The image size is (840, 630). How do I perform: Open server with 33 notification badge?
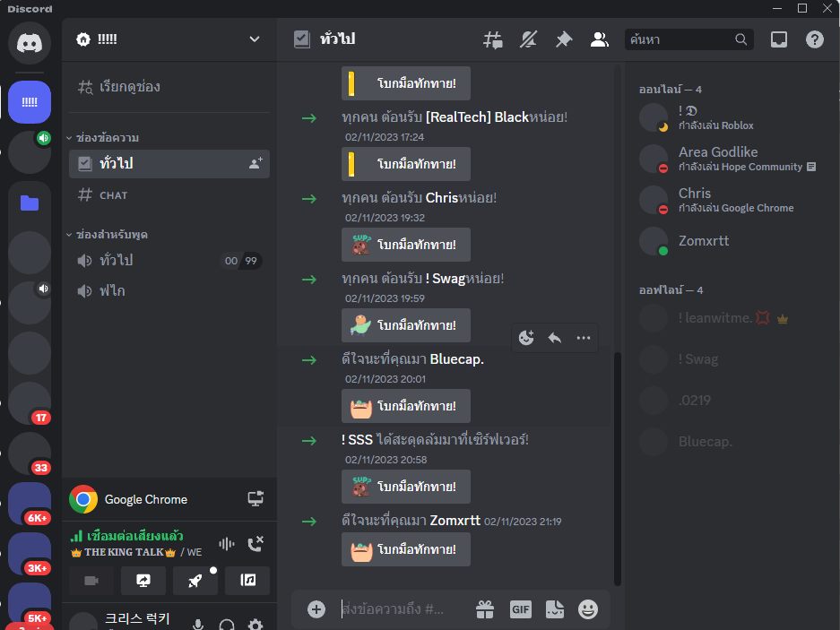pos(30,453)
